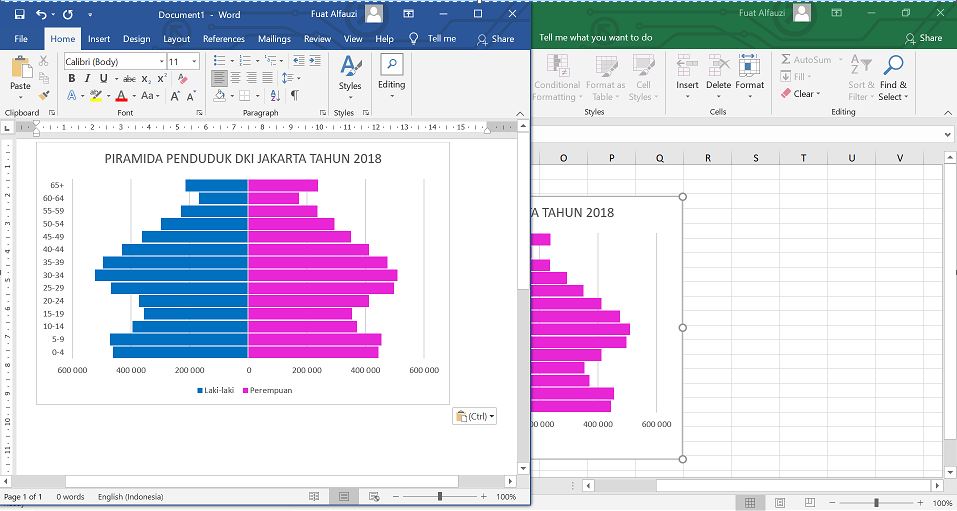This screenshot has height=511, width=957.
Task: Click the Redo icon in Word
Action: (68, 14)
